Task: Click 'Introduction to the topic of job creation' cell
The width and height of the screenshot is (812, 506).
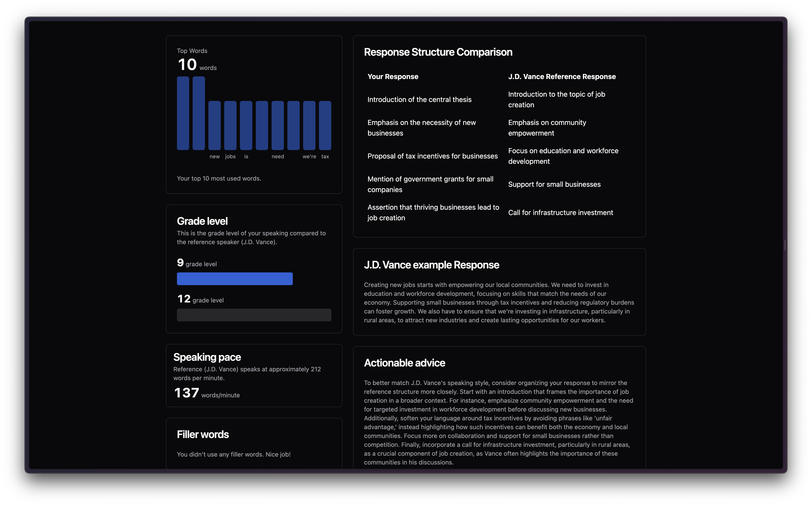Action: 556,99
